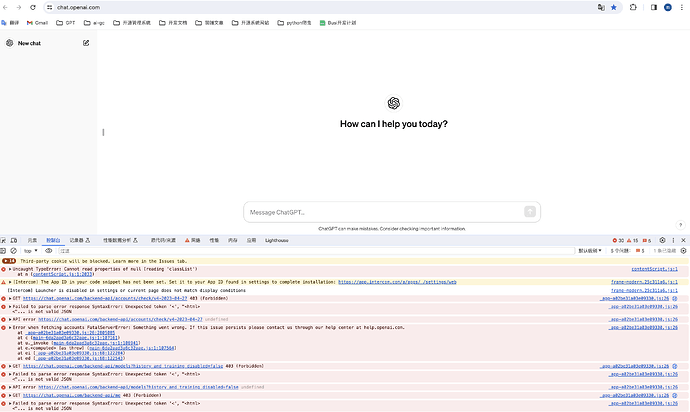Click the issues count flag in DevTools tab bar

[x=646, y=240]
